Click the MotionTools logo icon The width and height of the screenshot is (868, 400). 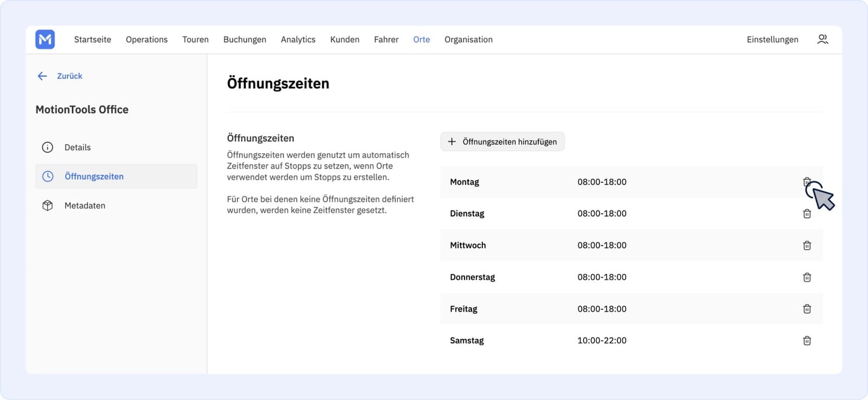coord(45,39)
